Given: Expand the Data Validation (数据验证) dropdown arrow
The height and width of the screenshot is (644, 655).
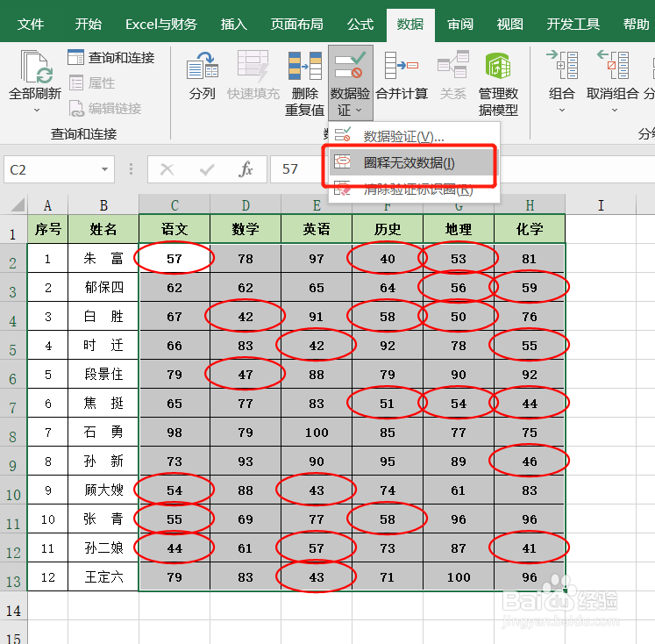Looking at the screenshot, I should coord(359,110).
